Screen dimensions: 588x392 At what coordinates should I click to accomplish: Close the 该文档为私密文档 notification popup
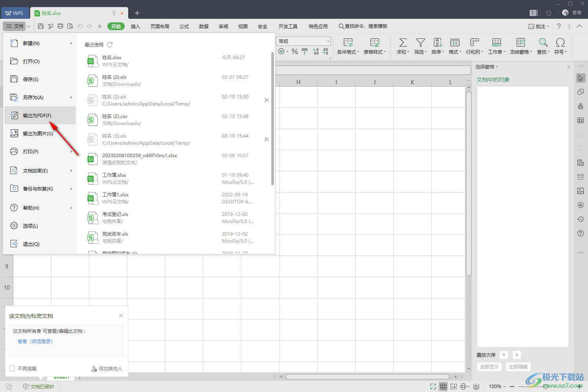(121, 316)
